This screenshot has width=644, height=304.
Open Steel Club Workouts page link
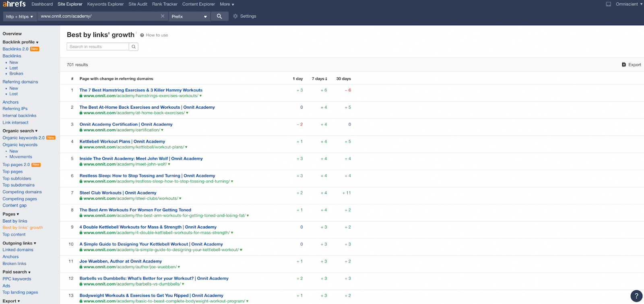click(118, 193)
